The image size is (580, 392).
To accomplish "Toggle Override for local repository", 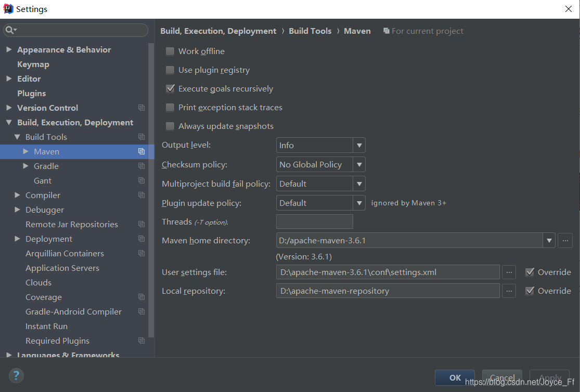I will [530, 291].
